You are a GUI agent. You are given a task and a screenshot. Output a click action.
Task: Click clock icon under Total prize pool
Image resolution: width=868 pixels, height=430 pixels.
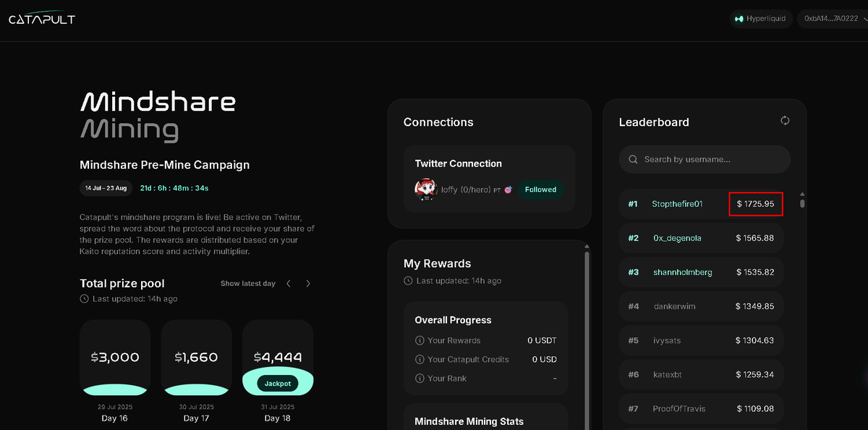[x=85, y=299]
